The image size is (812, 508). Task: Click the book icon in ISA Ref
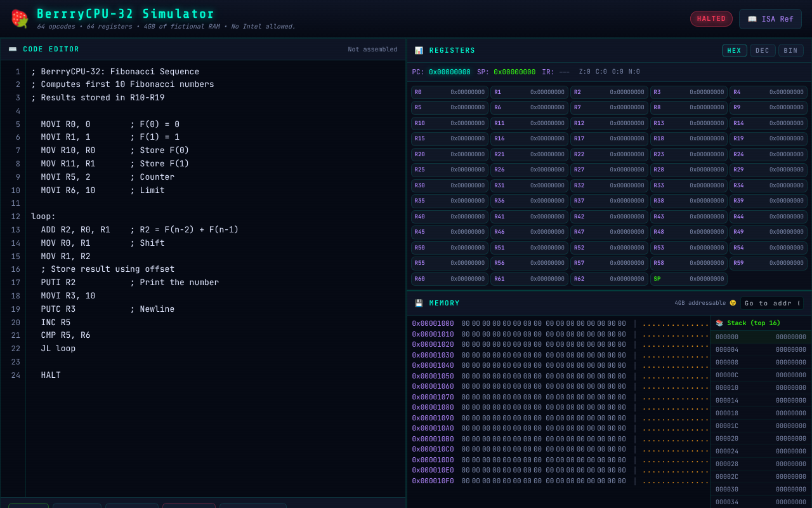click(752, 19)
